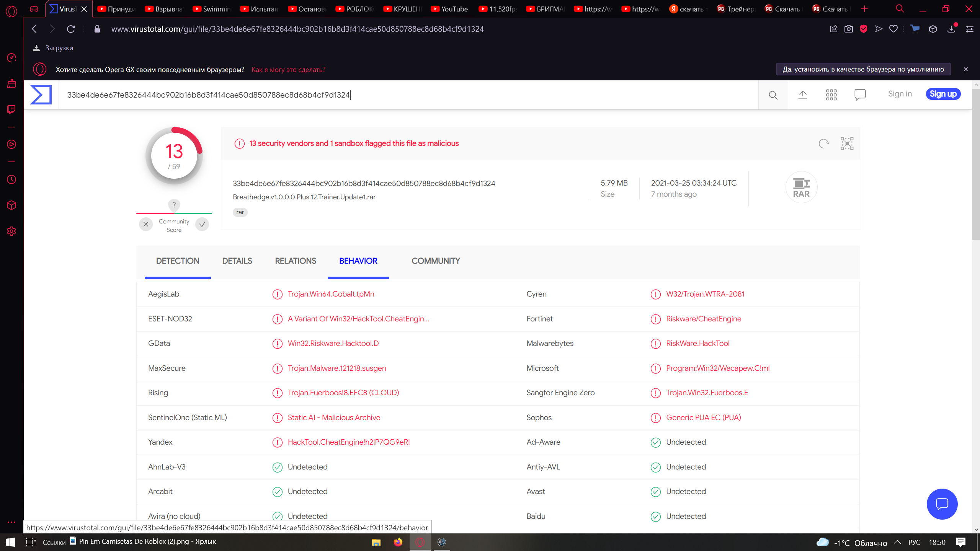Screen dimensions: 980x551
Task: Click Static AI - Malicious Archive text
Action: (x=334, y=418)
